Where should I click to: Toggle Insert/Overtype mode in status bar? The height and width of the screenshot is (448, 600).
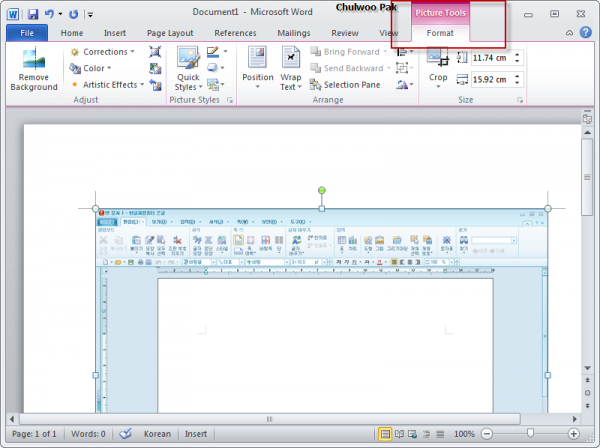pyautogui.click(x=196, y=434)
